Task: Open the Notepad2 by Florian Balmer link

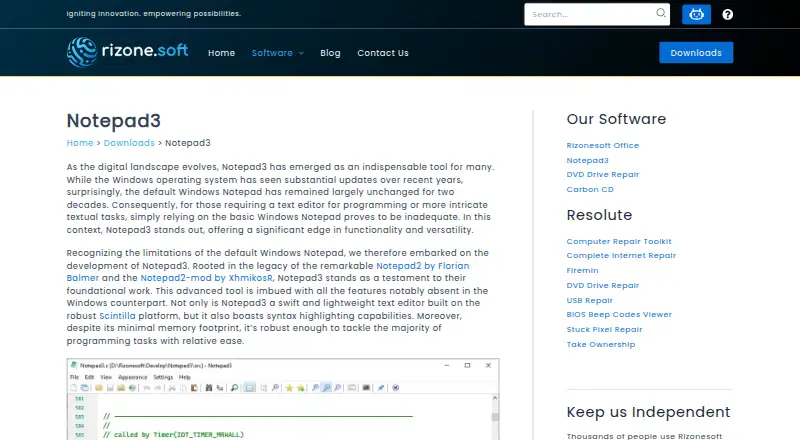Action: [x=422, y=265]
